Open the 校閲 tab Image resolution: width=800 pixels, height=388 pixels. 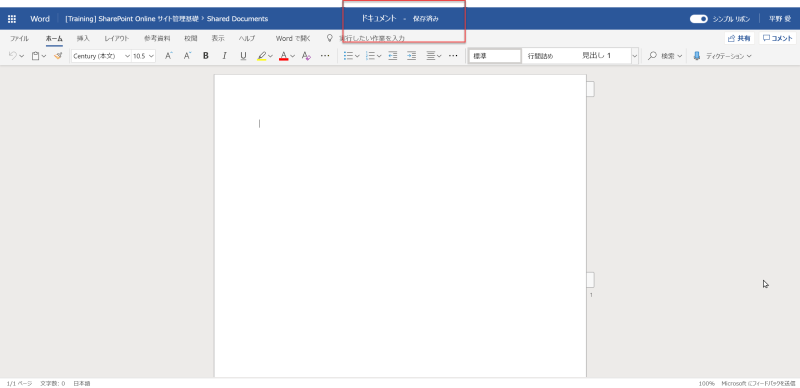pyautogui.click(x=191, y=38)
